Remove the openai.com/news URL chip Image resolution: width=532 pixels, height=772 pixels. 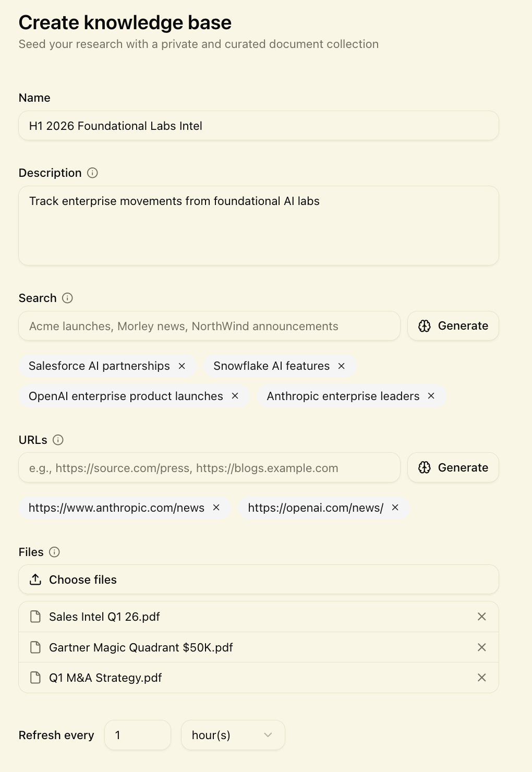pos(395,508)
